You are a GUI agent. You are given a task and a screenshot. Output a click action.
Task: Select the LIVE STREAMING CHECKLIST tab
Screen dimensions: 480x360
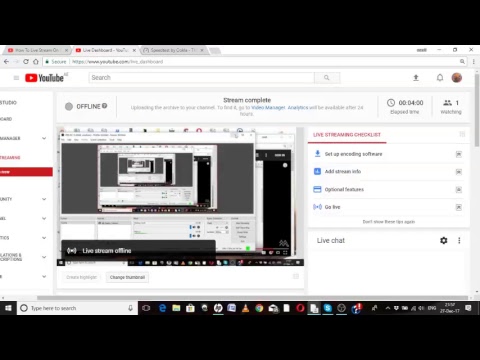(x=347, y=135)
